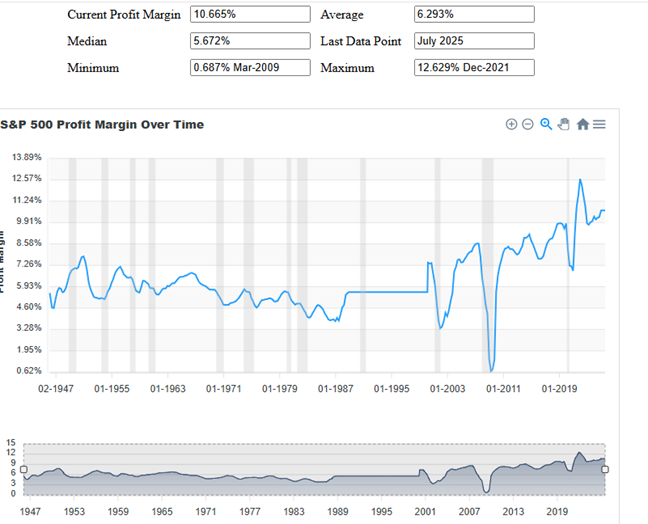Click the '7.26%' y-axis label
Viewport: 648px width, 524px height.
coord(29,264)
